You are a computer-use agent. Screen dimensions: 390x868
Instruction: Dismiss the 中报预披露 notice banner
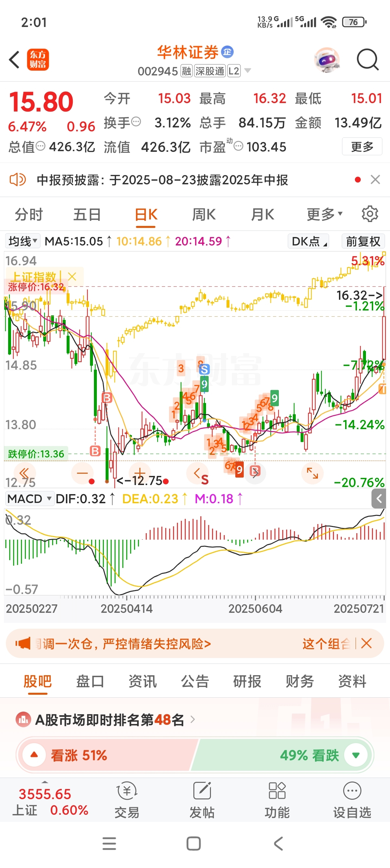pos(375,179)
